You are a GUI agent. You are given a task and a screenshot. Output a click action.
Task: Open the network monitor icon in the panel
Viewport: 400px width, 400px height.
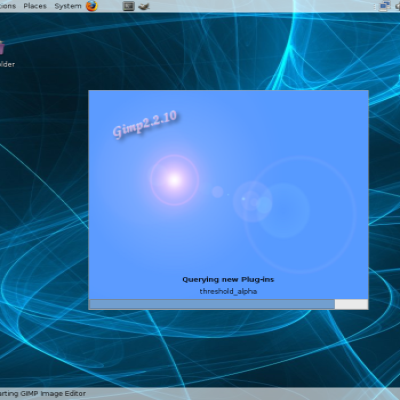tap(385, 6)
